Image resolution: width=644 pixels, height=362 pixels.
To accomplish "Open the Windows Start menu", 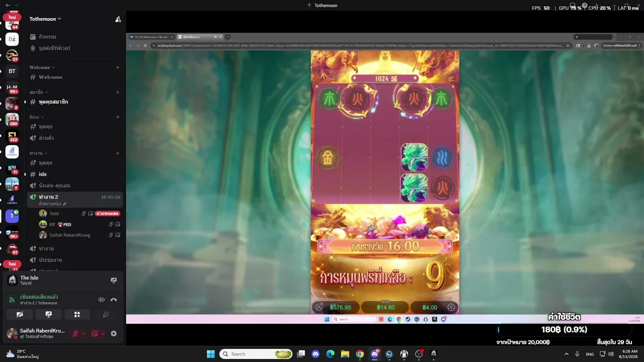I will [211, 354].
